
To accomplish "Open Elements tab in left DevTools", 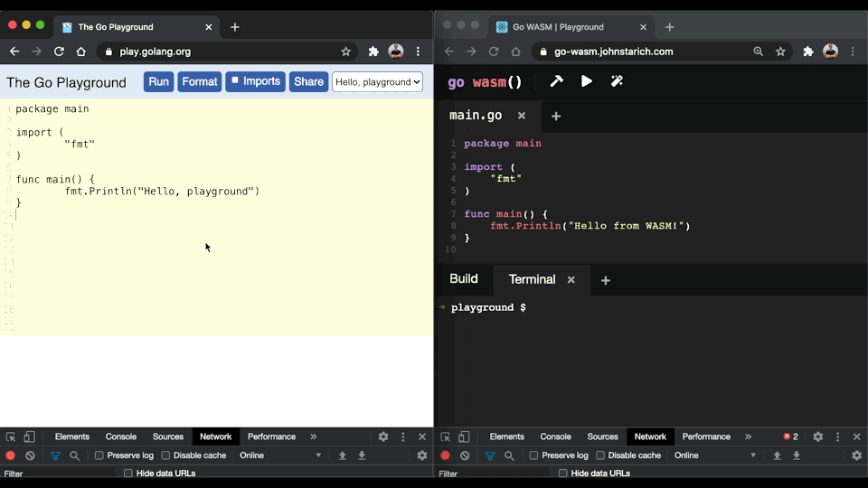I will coord(72,436).
